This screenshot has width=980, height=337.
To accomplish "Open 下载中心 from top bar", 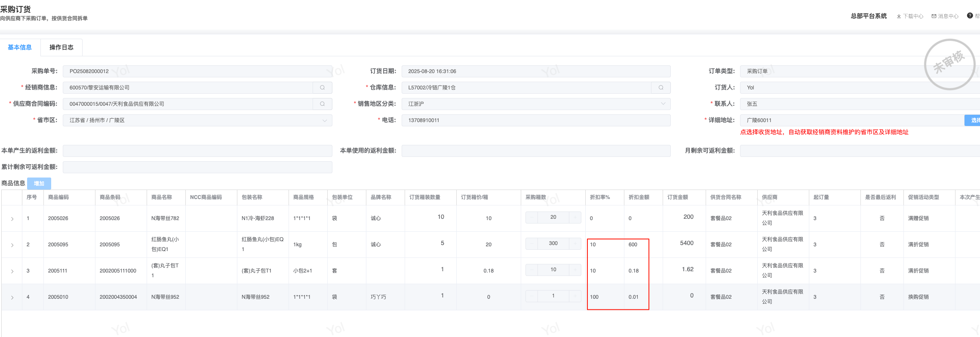I will 910,16.
